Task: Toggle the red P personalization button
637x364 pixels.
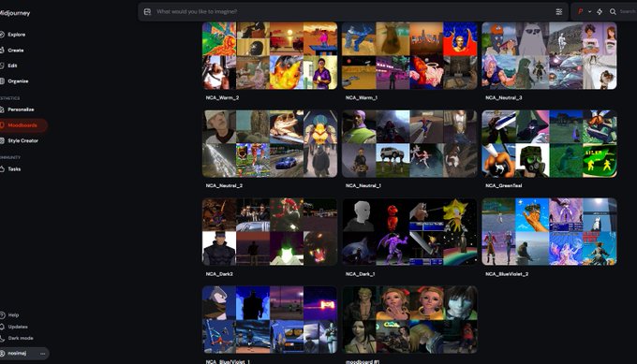Action: [x=581, y=12]
